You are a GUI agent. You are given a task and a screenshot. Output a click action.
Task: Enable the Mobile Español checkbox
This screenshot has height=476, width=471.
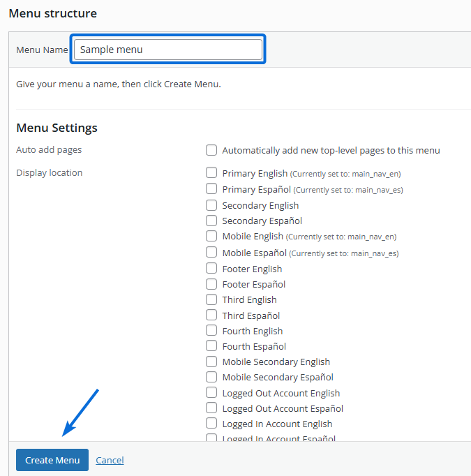tap(211, 252)
